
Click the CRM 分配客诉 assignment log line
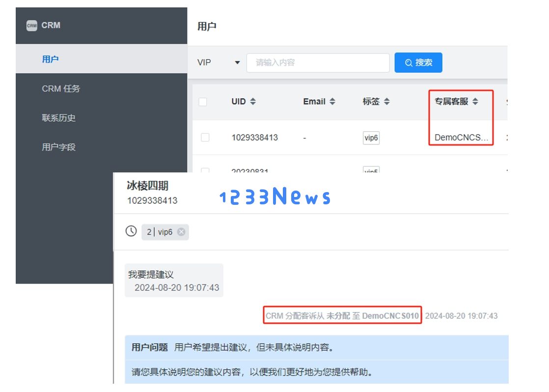pos(342,316)
